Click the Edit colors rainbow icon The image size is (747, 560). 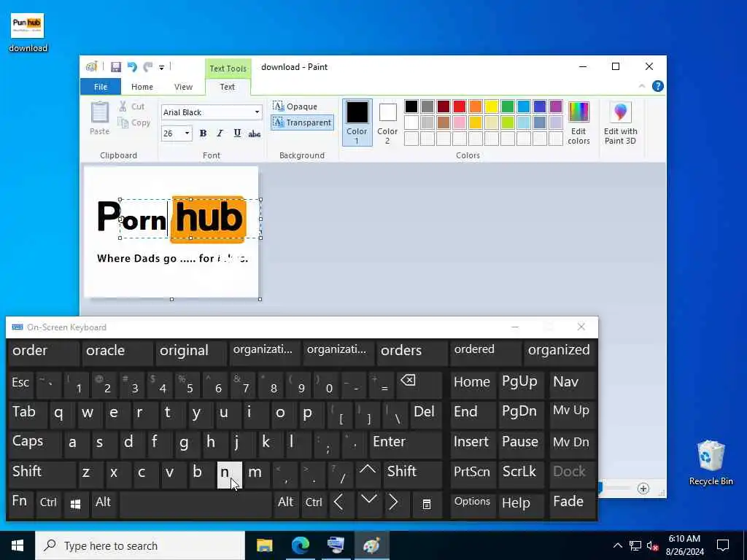coord(578,112)
